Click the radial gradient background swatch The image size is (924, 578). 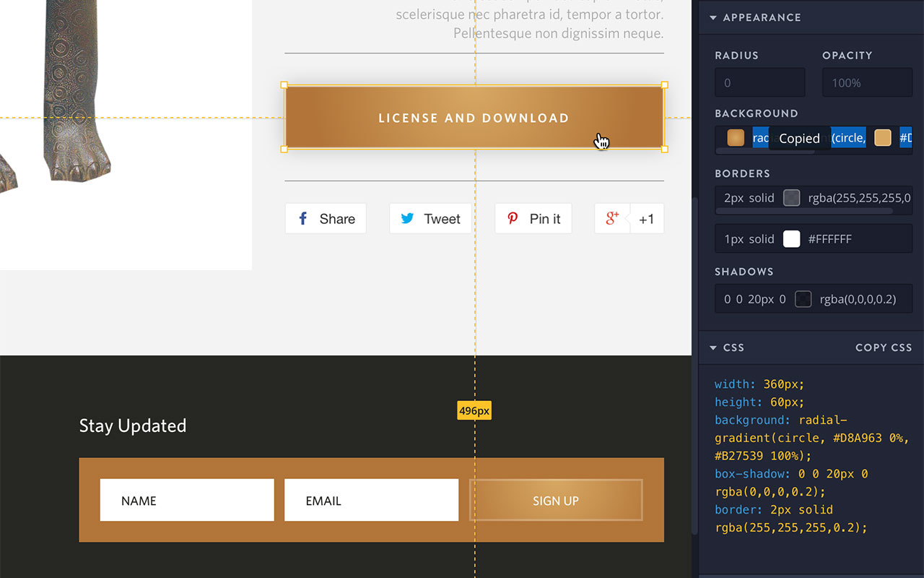736,138
